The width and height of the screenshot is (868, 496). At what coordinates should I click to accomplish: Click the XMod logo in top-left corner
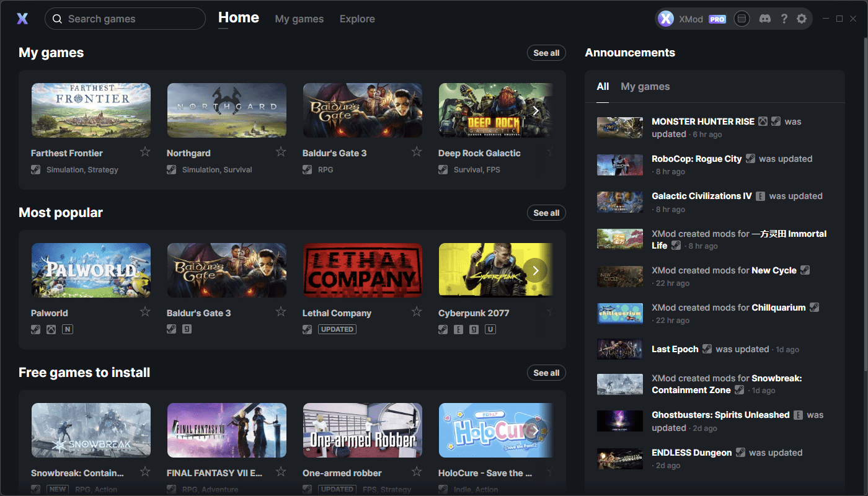point(22,19)
